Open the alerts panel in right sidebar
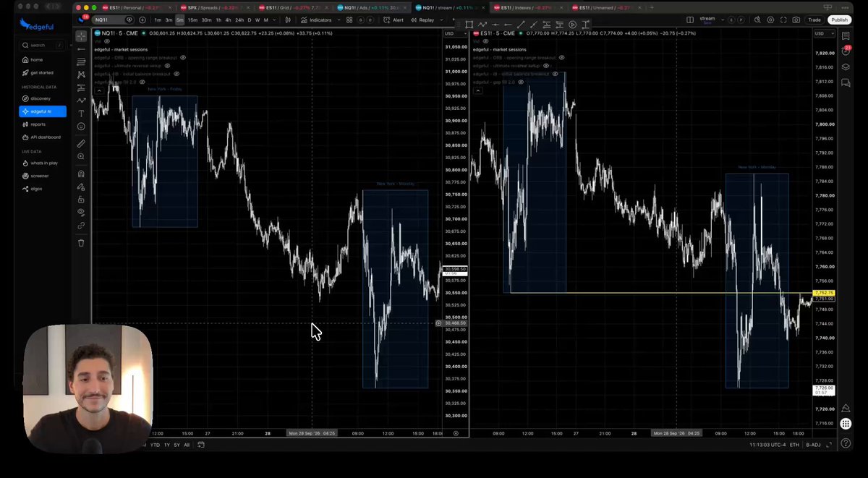The image size is (868, 478). (846, 51)
